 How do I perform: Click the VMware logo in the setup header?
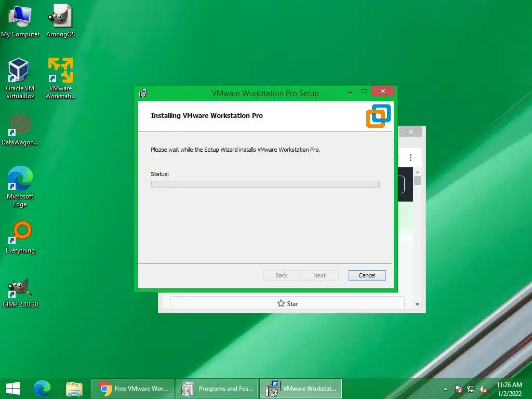378,116
